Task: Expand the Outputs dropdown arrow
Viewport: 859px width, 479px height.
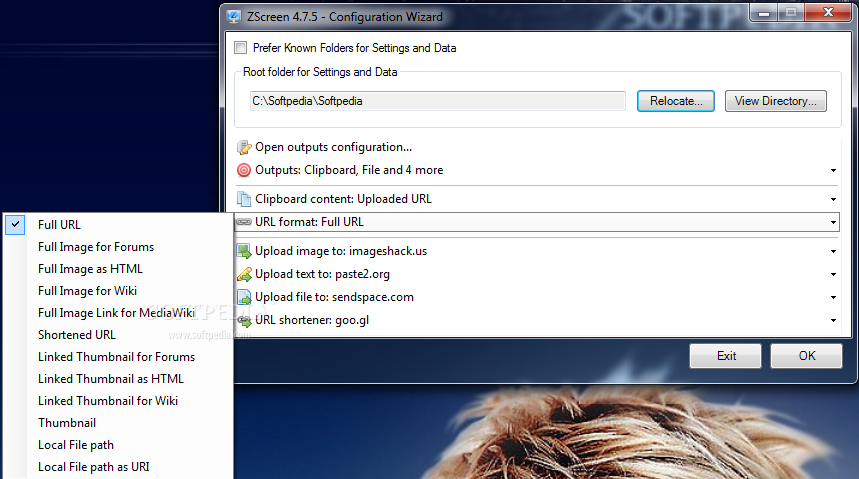Action: pos(833,170)
